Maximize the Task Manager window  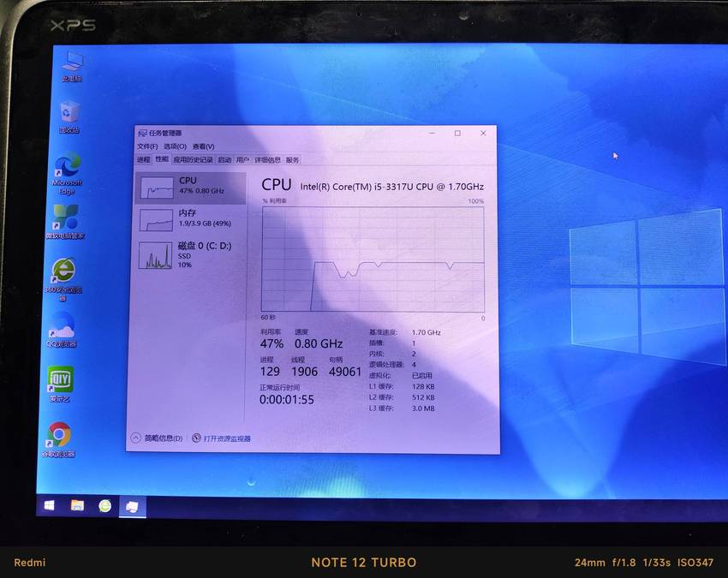coord(457,134)
